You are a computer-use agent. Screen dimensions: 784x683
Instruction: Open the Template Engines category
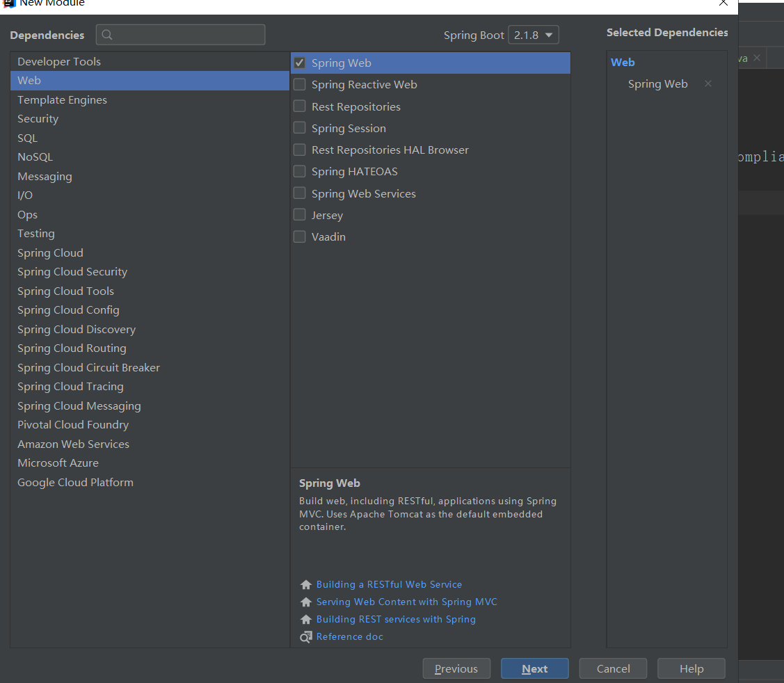click(150, 100)
